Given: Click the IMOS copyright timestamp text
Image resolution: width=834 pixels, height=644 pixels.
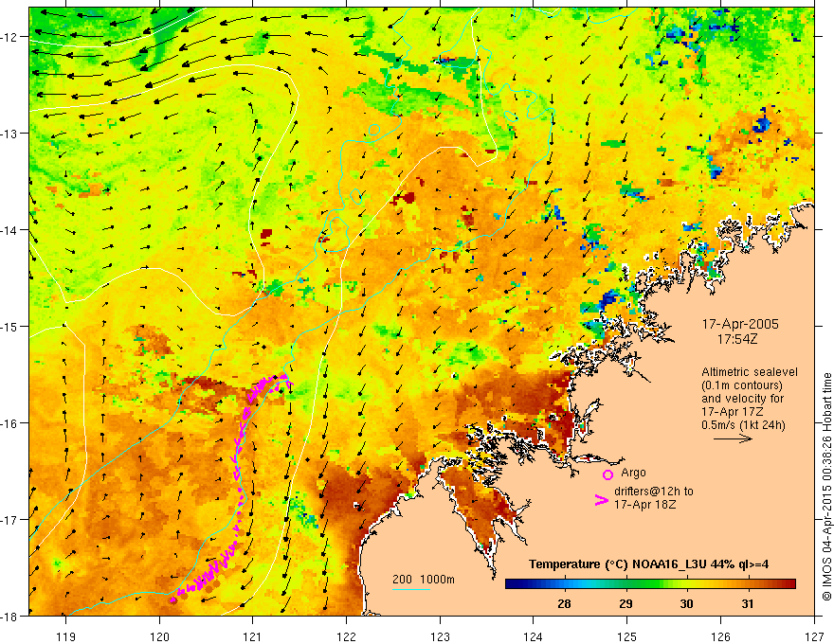Looking at the screenshot, I should click(x=826, y=487).
